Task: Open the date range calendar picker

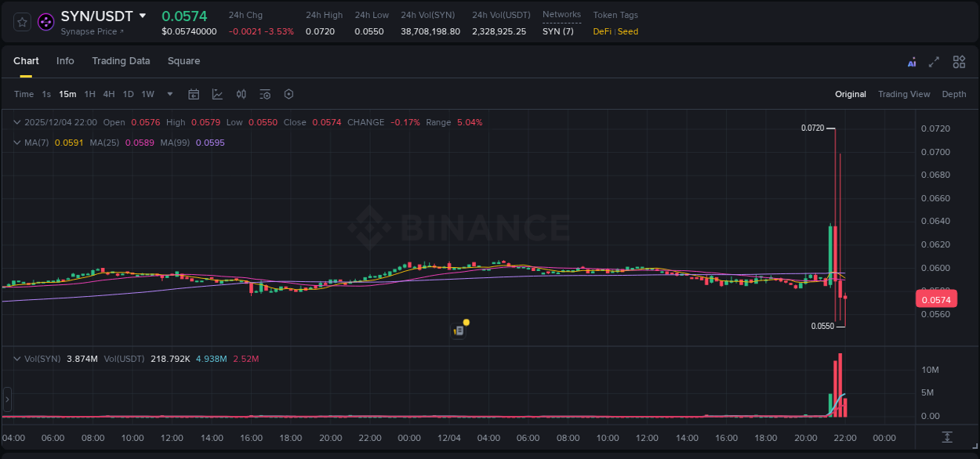Action: (194, 94)
